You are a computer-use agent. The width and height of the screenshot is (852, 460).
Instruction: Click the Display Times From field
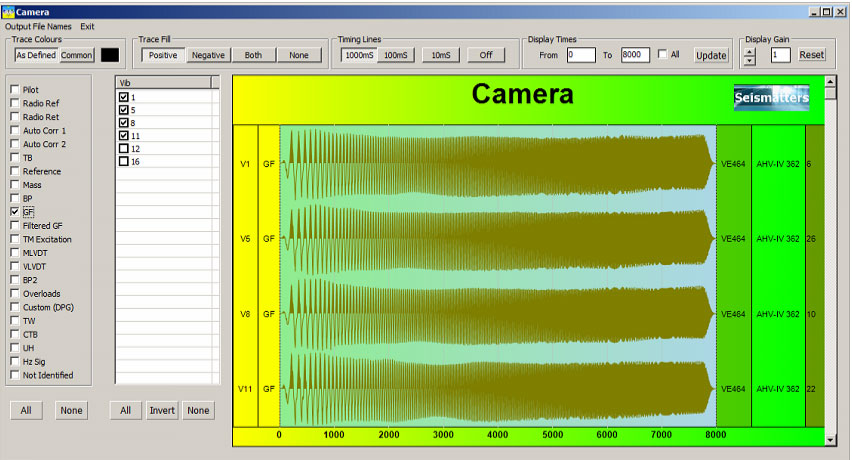581,55
